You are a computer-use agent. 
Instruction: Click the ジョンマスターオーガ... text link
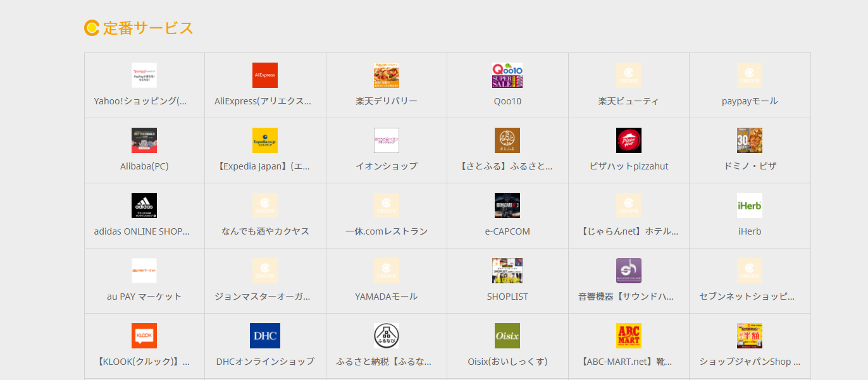point(263,297)
